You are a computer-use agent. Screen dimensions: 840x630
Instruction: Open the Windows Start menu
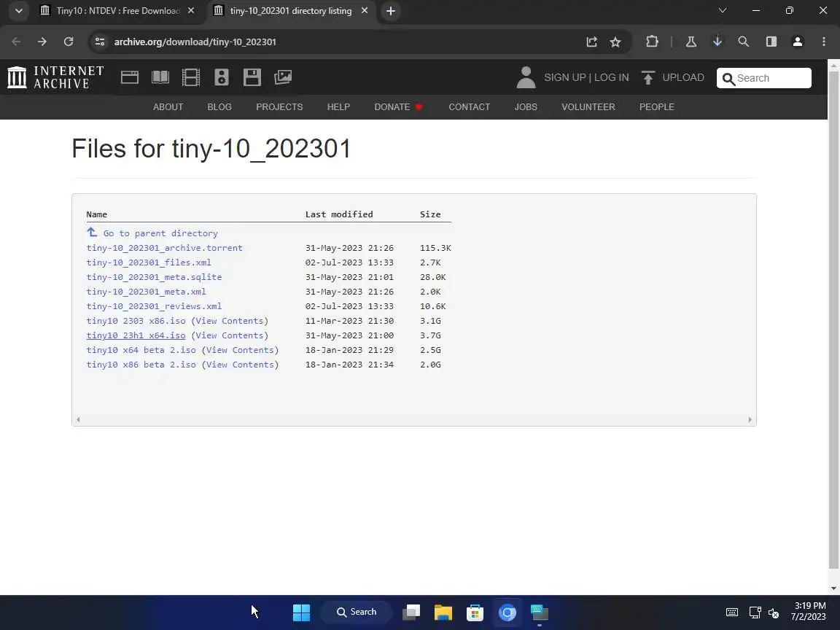(301, 612)
